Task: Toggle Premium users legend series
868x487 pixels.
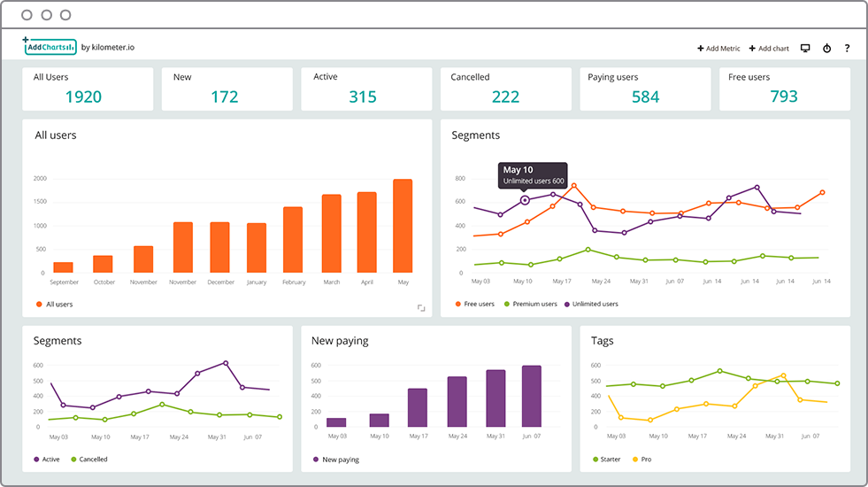Action: tap(530, 304)
